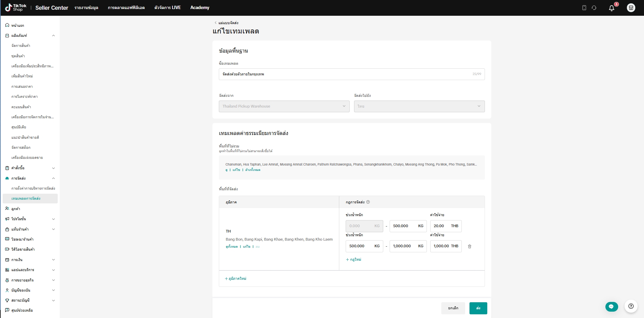This screenshot has height=318, width=644.
Task: Click the notification bell icon
Action: [611, 8]
